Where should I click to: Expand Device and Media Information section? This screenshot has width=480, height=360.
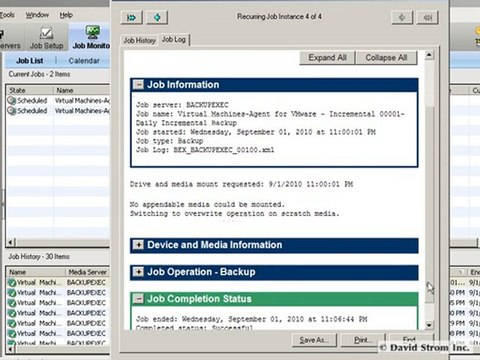tap(138, 245)
